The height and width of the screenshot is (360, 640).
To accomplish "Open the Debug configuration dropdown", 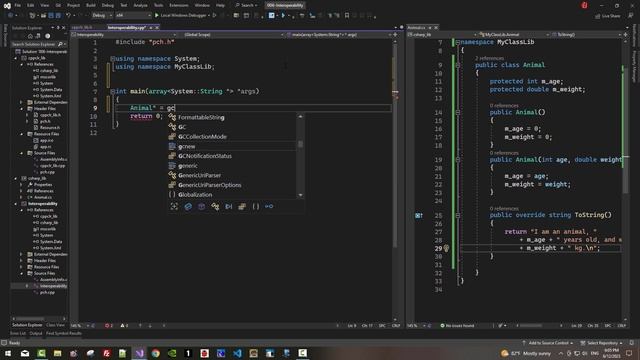I will [x=102, y=16].
